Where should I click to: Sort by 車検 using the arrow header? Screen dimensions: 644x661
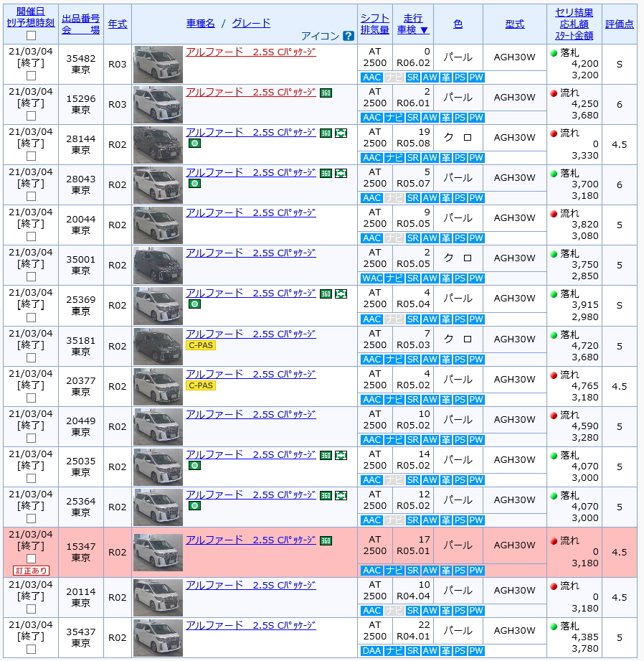point(413,30)
